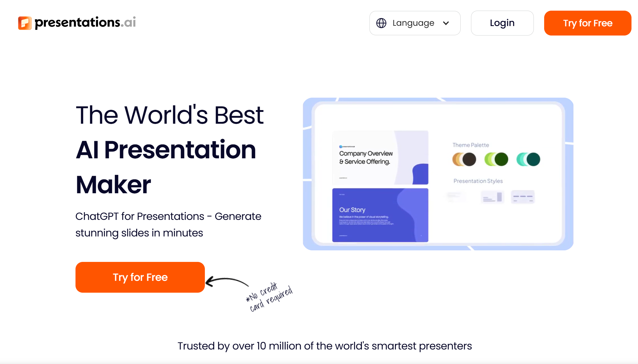Click Login
Viewport: 638px width, 364px height.
pos(502,23)
